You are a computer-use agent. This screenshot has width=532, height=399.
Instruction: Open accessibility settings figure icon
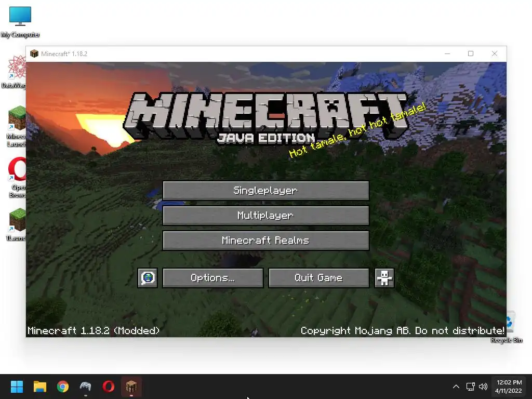point(384,278)
